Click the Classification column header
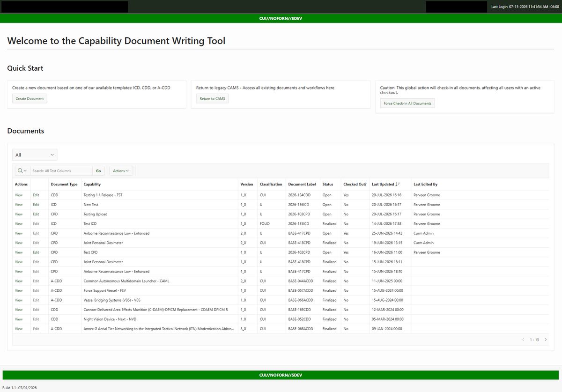 pyautogui.click(x=271, y=185)
